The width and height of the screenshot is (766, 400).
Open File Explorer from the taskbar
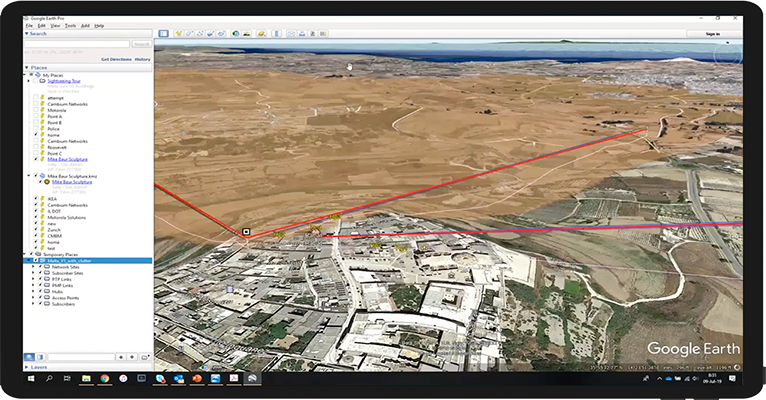[86, 378]
